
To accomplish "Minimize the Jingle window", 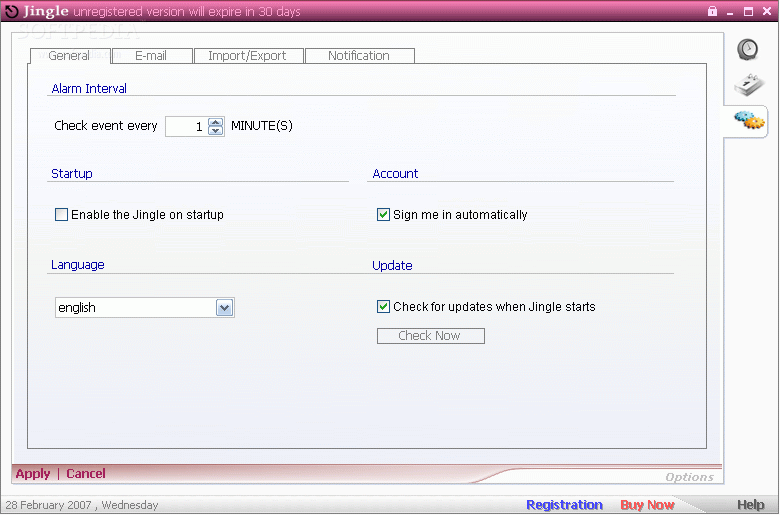I will [730, 12].
